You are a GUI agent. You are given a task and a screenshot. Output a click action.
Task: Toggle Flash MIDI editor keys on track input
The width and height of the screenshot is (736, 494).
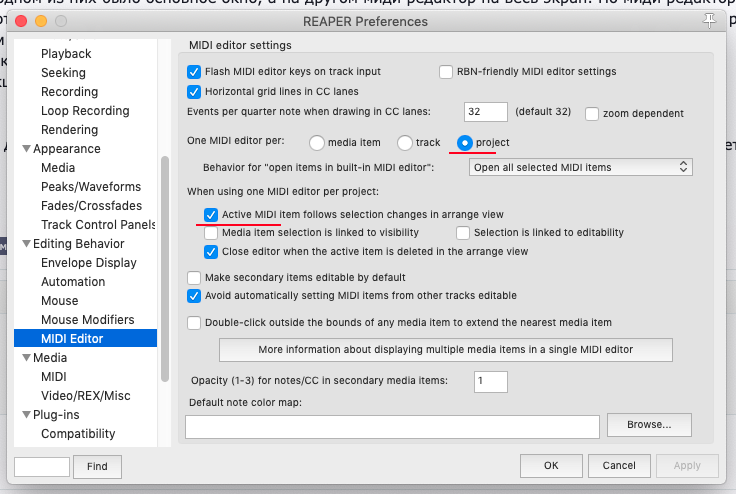194,72
